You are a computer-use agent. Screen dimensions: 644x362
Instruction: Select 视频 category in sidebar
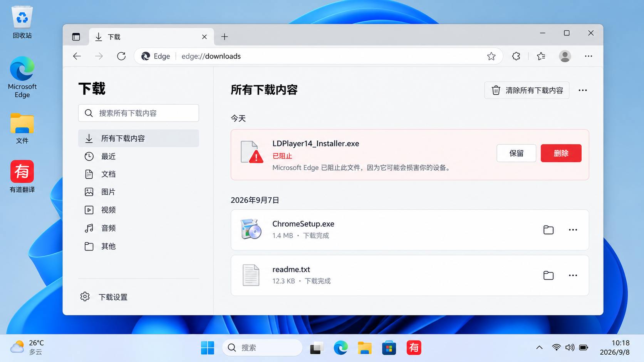tap(139, 210)
